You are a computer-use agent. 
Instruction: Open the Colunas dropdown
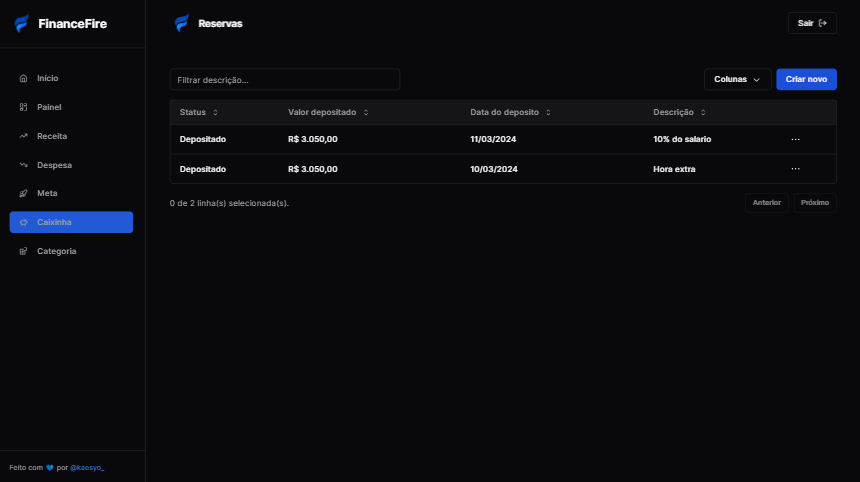pos(737,79)
